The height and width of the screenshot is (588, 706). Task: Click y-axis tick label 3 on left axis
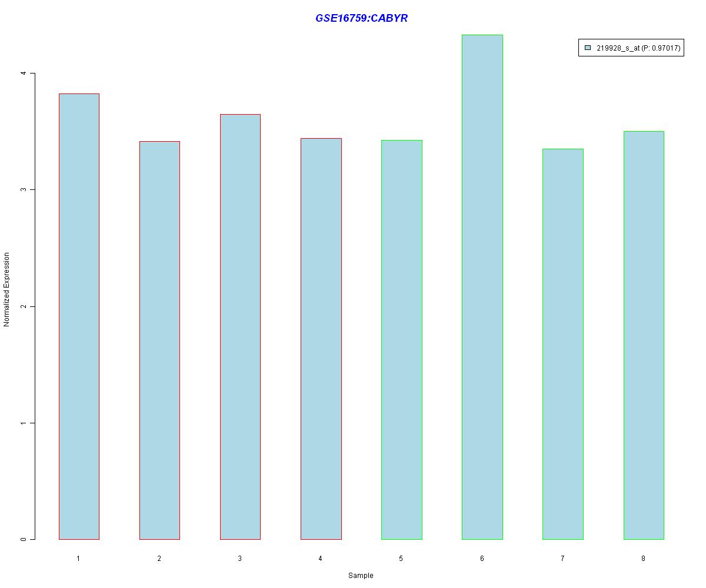coord(24,190)
